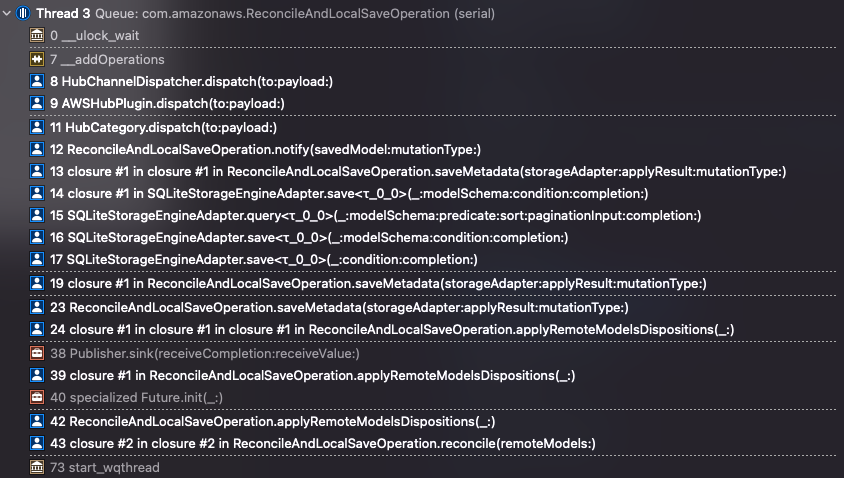The height and width of the screenshot is (478, 844).
Task: Select frame 43 closure #2 in reconcile(remoteModels:)
Action: 323,444
